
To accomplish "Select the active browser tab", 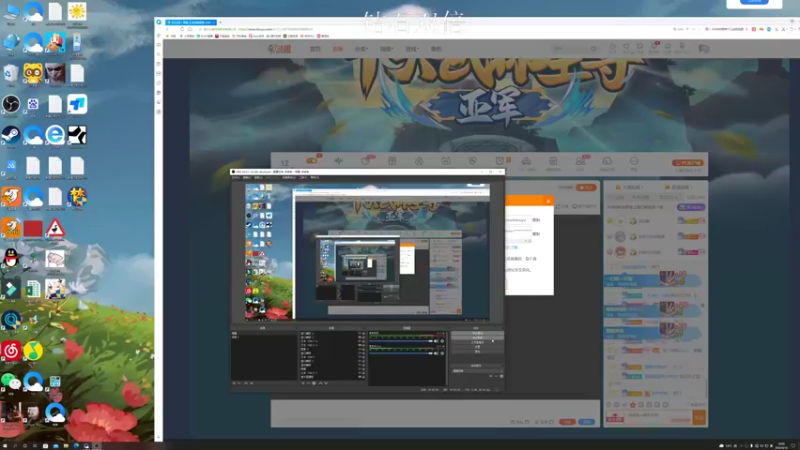I will [190, 22].
